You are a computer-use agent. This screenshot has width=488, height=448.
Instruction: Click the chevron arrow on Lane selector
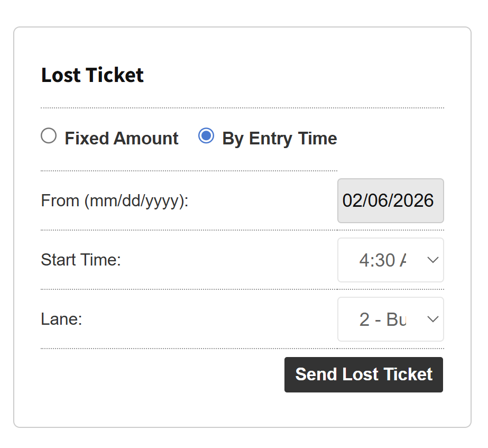432,319
